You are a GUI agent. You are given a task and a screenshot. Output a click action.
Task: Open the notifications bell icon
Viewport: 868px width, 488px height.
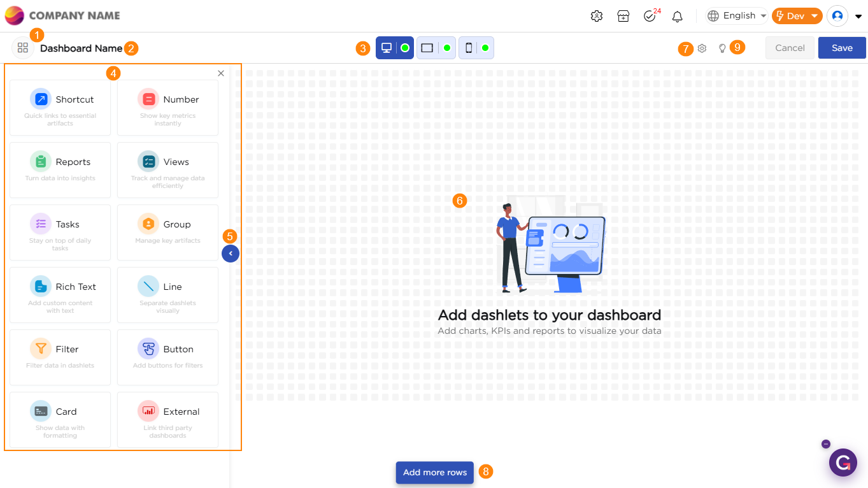coord(678,17)
